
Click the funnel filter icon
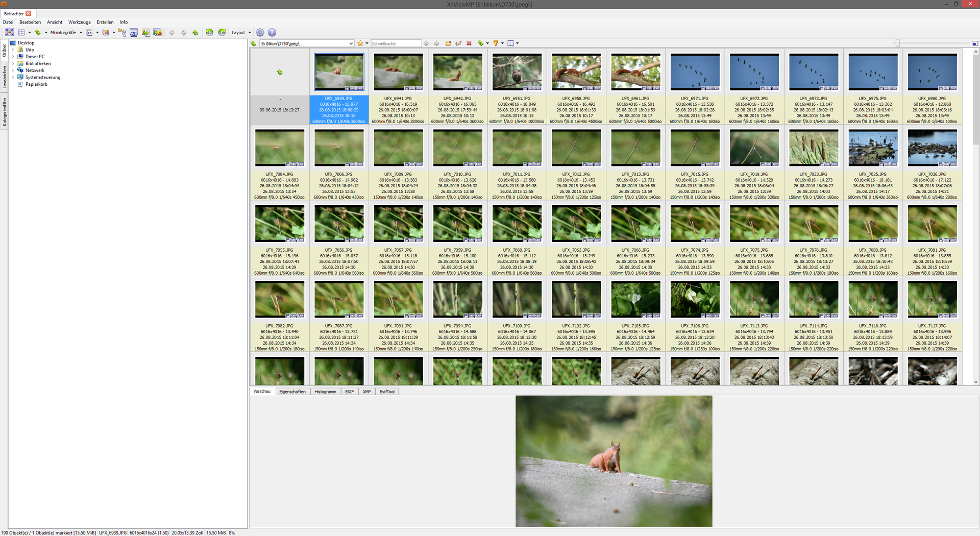(495, 43)
